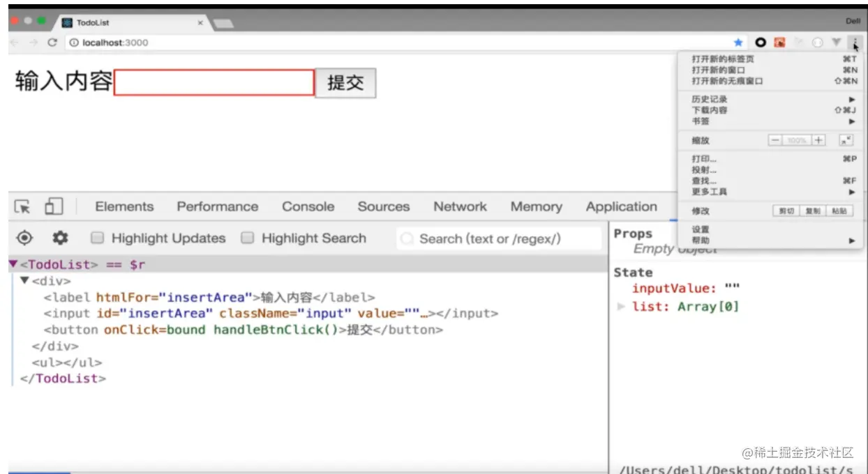Click the browser forward arrow
The height and width of the screenshot is (474, 868).
click(34, 43)
